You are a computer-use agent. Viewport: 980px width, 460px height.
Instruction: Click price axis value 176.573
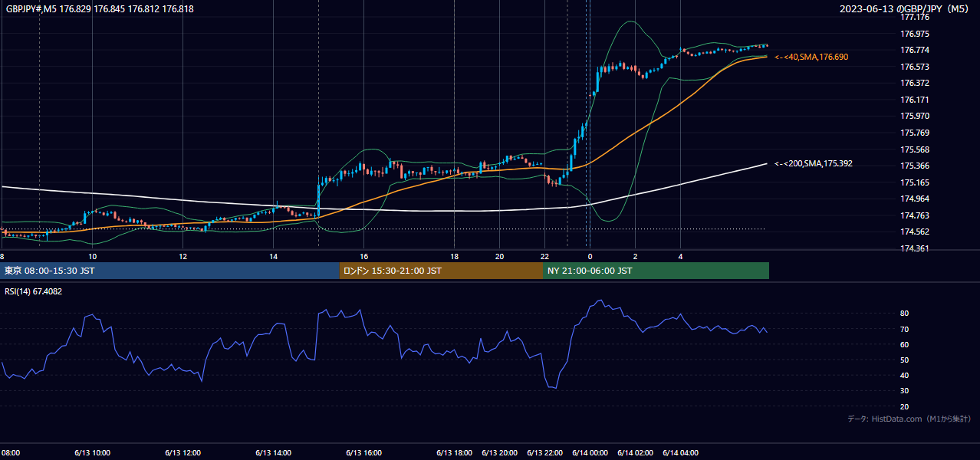click(916, 67)
